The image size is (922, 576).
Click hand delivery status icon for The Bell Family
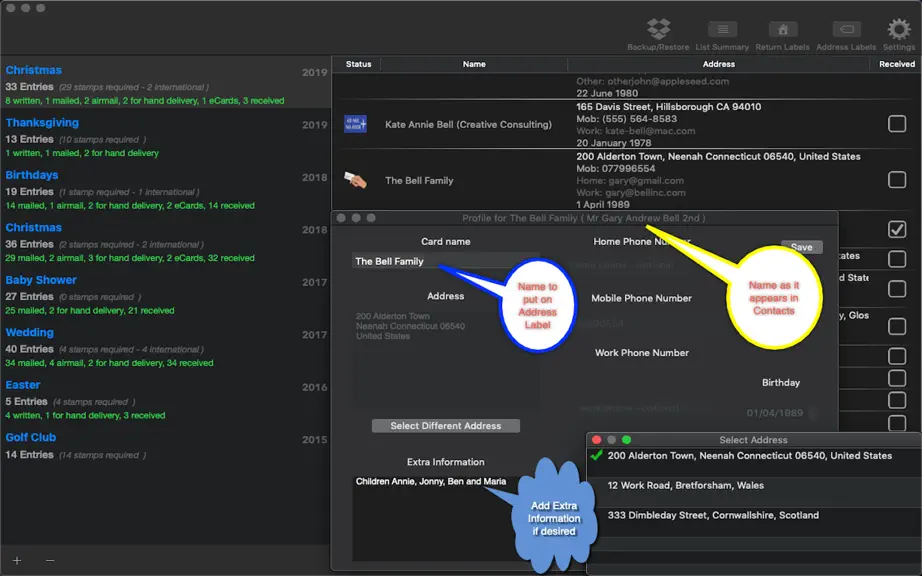[x=355, y=180]
